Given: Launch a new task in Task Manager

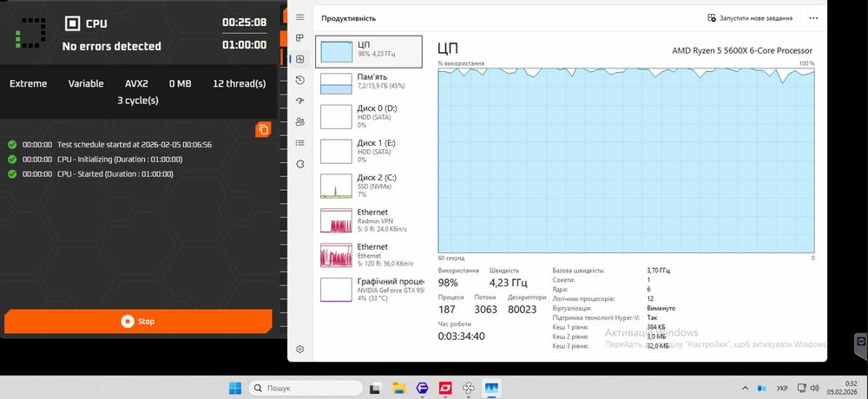Looking at the screenshot, I should tap(750, 18).
